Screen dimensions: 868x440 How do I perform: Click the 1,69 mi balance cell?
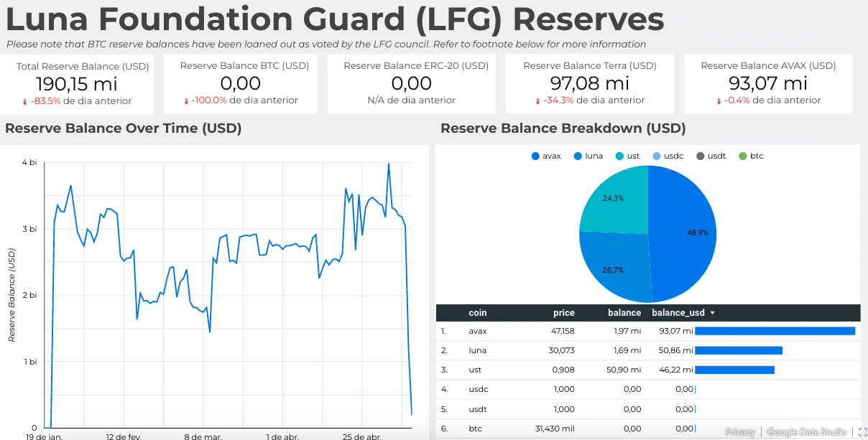627,350
